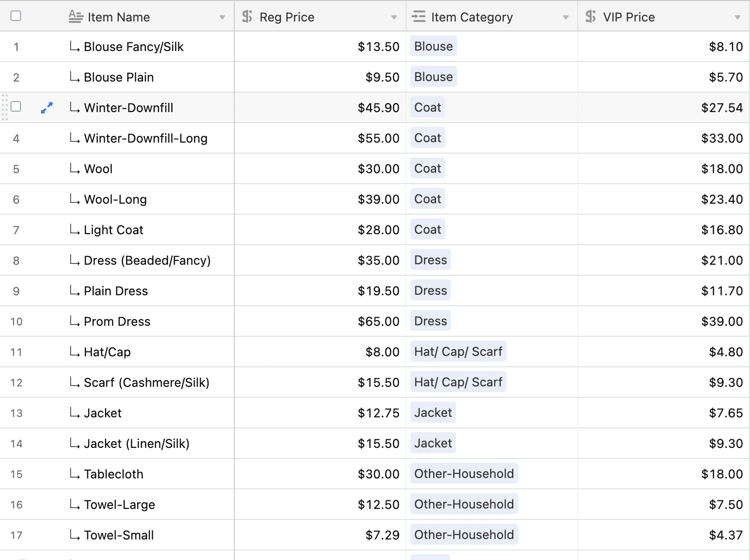Click sub-item arrow beside Tablecloth

tap(74, 474)
